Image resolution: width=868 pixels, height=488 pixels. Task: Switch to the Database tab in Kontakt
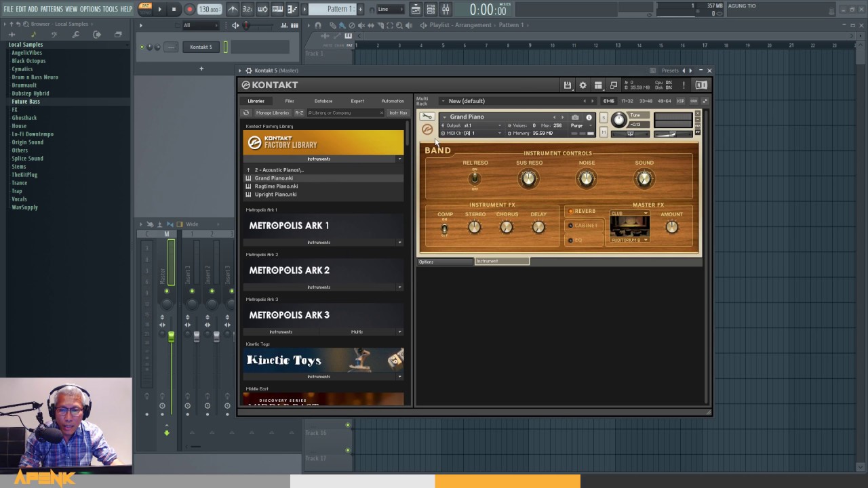[323, 101]
